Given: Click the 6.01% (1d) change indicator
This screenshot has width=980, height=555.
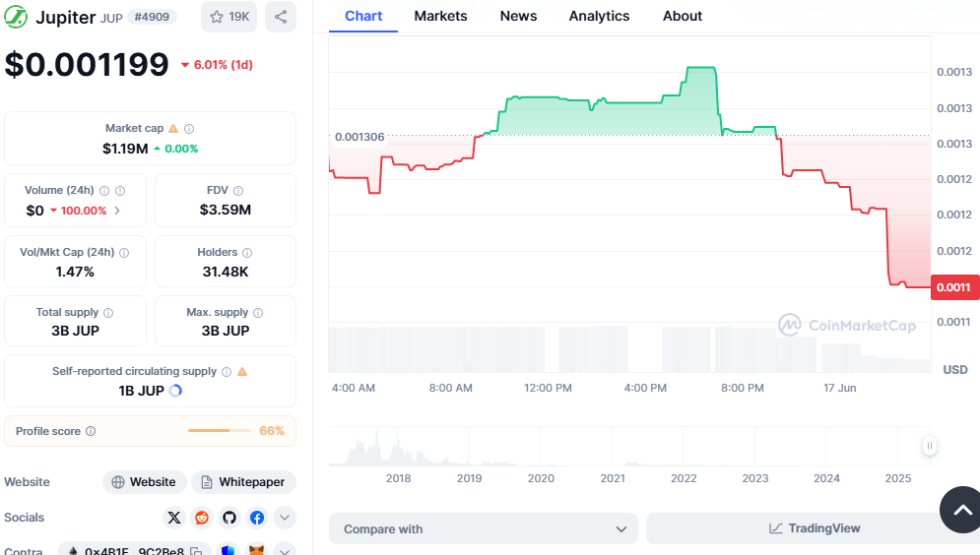Looking at the screenshot, I should pos(217,65).
